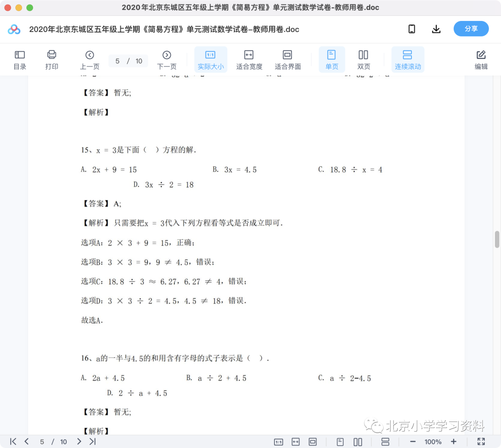Click option 'B. a ÷ 2 + 4.5'

[x=216, y=378]
